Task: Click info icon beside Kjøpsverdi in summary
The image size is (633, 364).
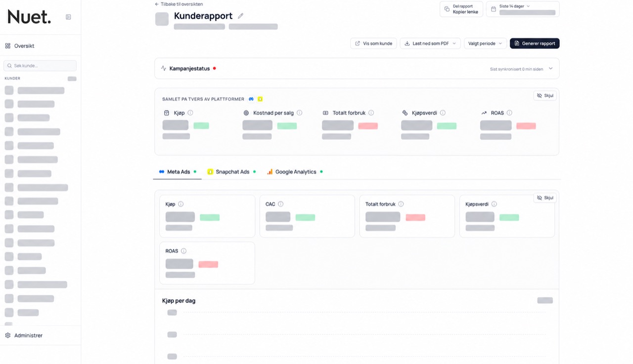Action: click(443, 113)
